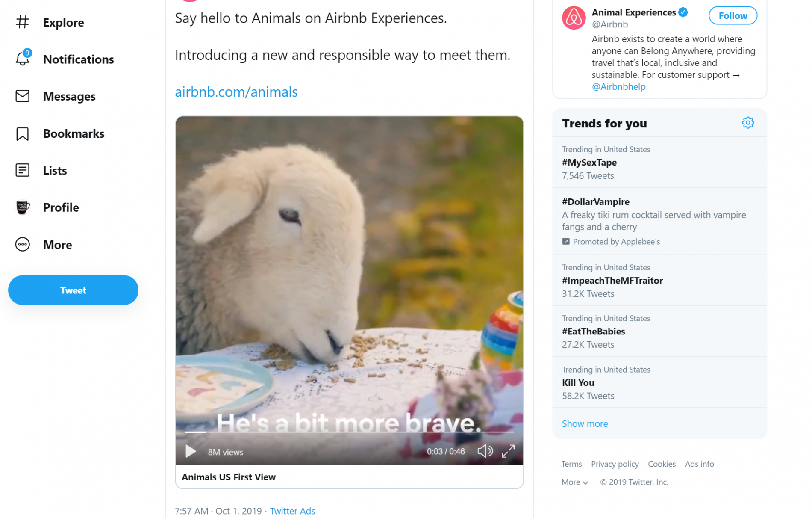Expand the More circle menu in the sidebar
Viewport: 812px width, 518px height.
22,244
